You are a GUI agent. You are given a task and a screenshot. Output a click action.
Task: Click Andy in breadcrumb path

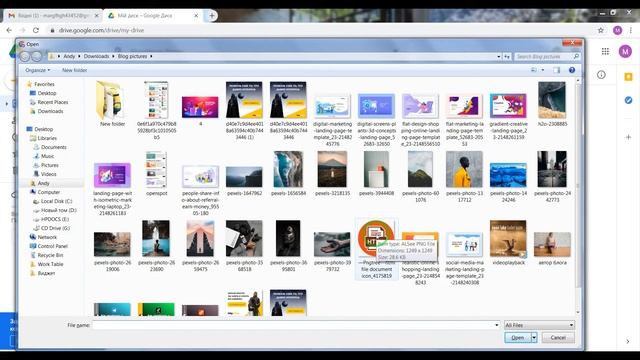[69, 56]
